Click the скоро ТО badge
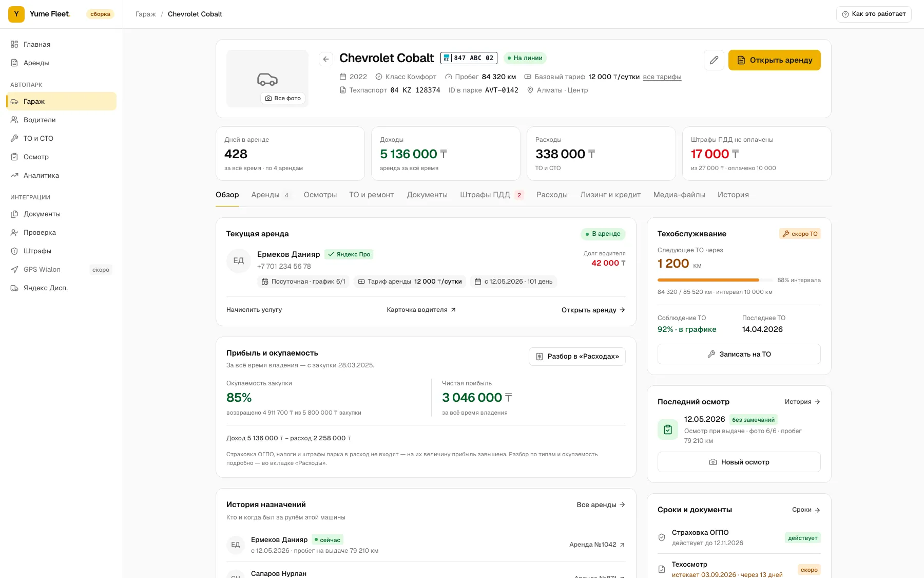Screen dimensions: 924x578 coord(800,234)
